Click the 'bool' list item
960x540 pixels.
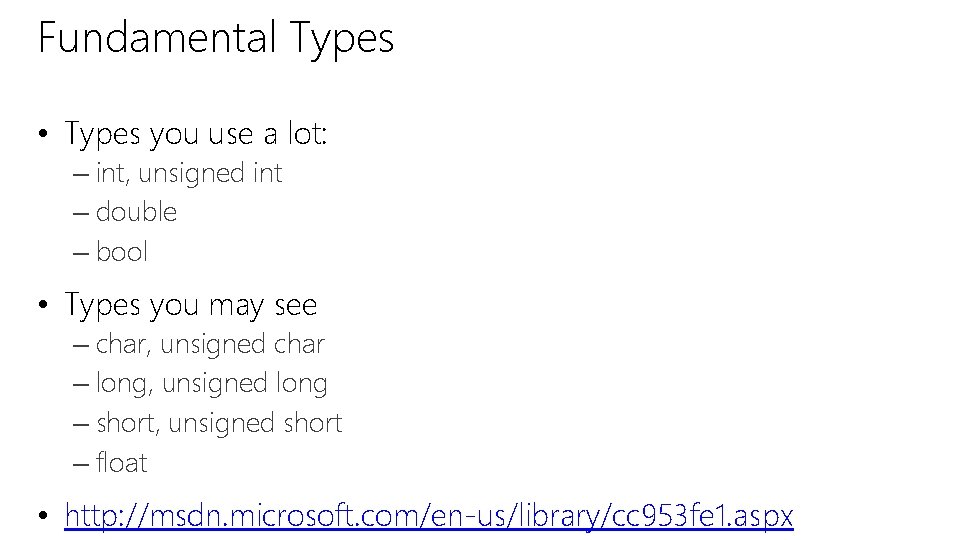tap(122, 252)
